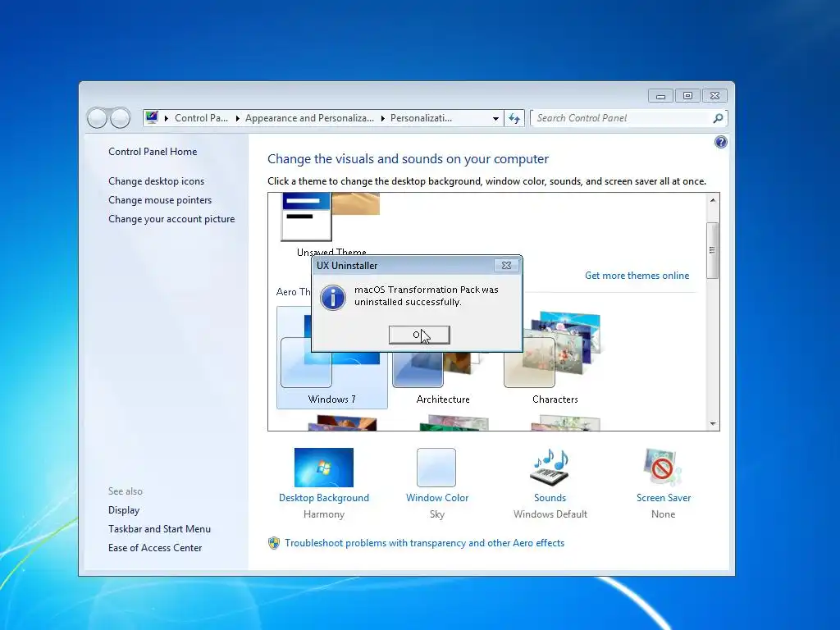Open Control Panel Home
Screen dimensions: 840x630
(x=153, y=152)
